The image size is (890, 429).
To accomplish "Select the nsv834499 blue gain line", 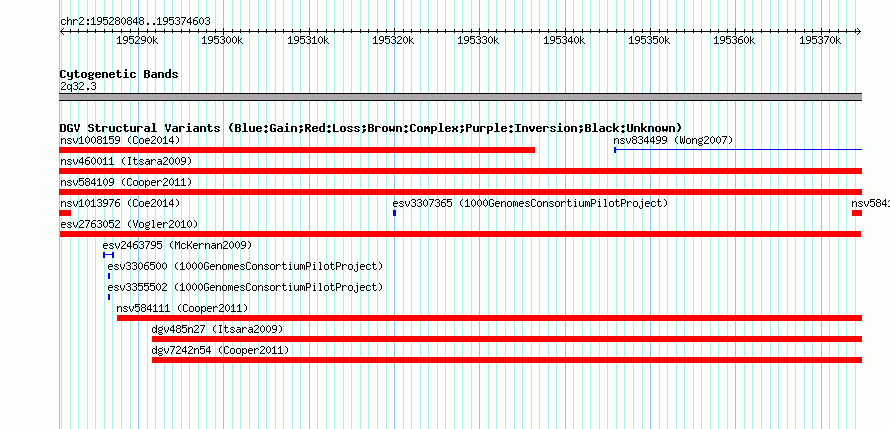I will pyautogui.click(x=738, y=150).
